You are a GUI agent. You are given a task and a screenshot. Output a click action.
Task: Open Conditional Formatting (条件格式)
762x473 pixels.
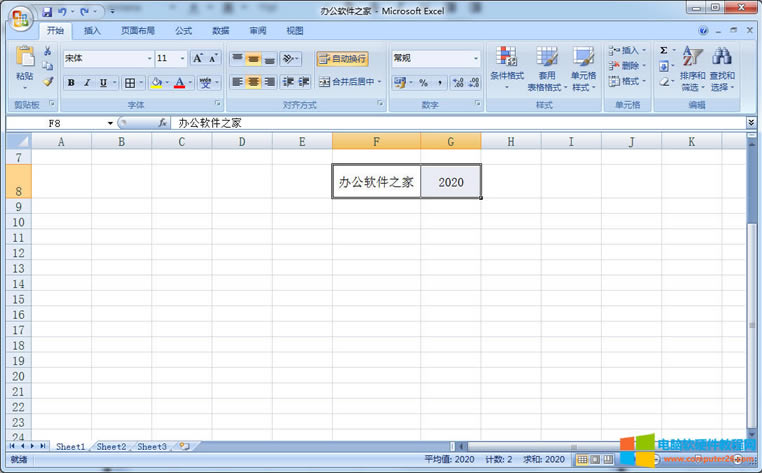tap(507, 67)
